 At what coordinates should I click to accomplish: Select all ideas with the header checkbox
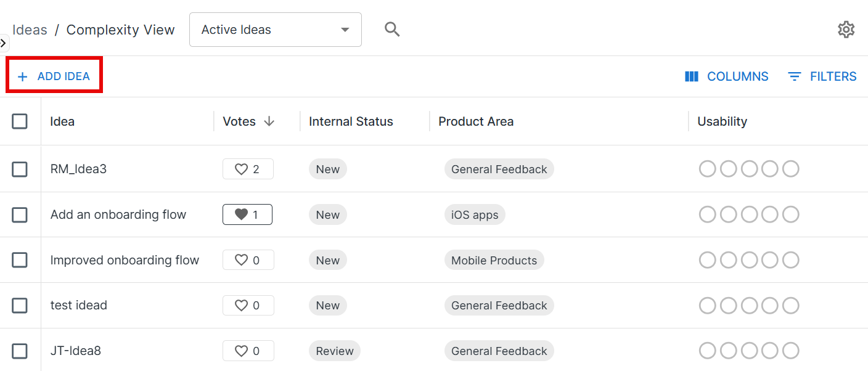pos(20,121)
